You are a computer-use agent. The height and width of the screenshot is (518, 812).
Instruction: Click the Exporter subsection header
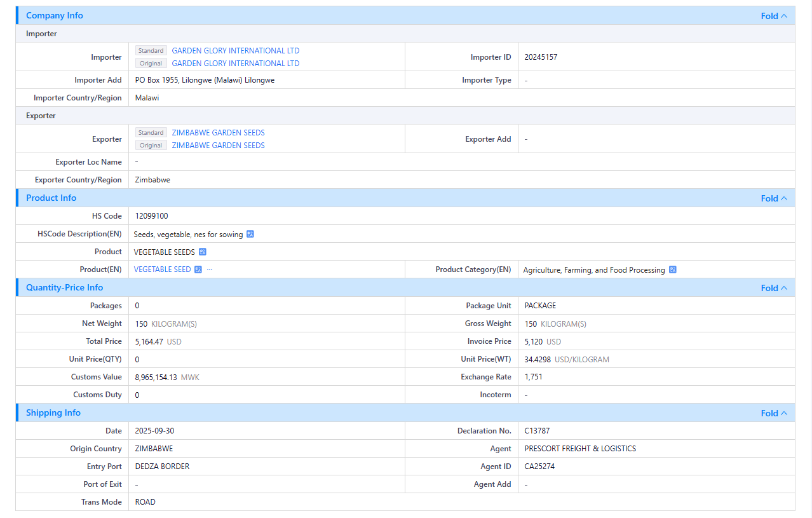click(x=41, y=116)
